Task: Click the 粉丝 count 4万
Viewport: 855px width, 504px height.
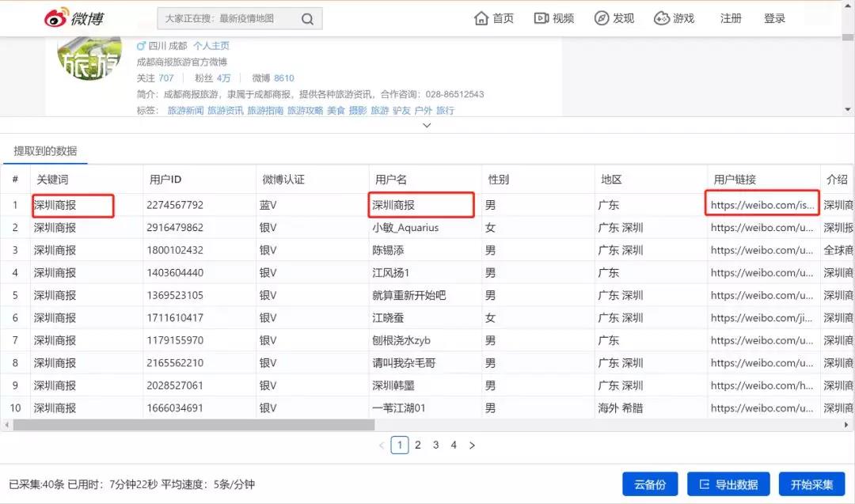Action: [223, 78]
